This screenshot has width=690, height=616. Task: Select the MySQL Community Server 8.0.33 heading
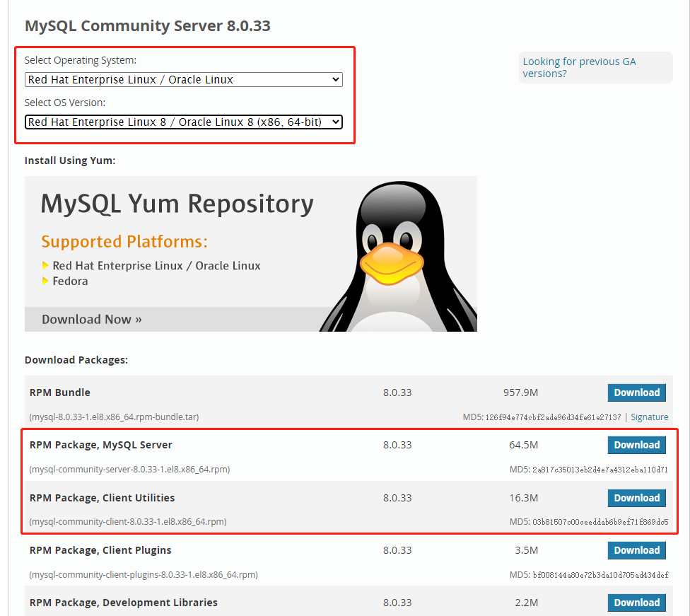point(148,25)
